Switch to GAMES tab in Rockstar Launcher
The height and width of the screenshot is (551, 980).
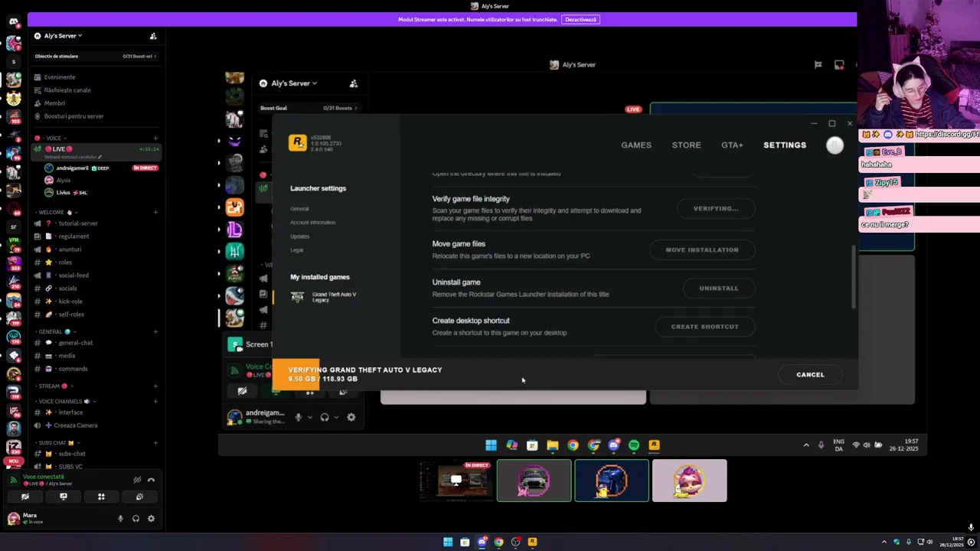[x=636, y=145]
